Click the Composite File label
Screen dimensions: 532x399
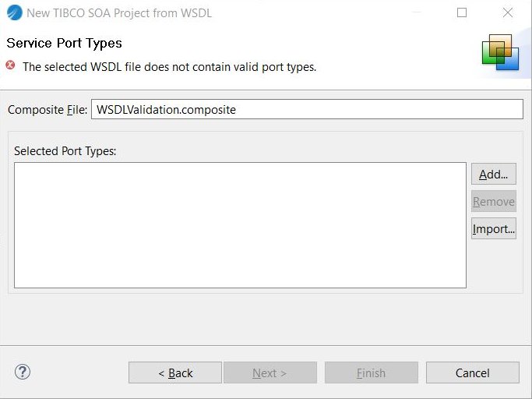[x=47, y=110]
